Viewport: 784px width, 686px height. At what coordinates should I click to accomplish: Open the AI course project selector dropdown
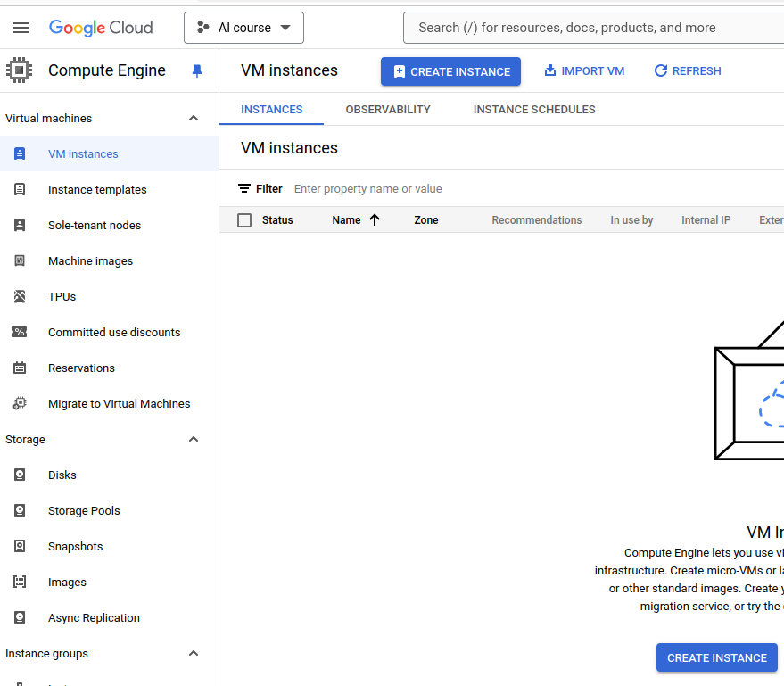[243, 28]
